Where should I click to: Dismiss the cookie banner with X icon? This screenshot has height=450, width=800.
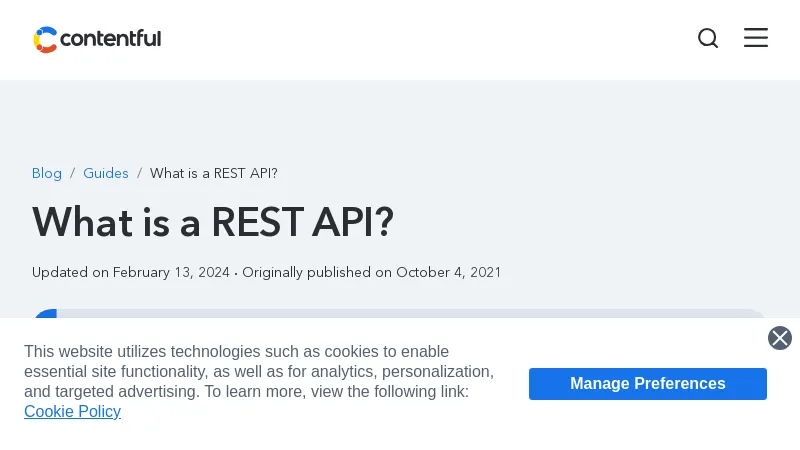[780, 338]
